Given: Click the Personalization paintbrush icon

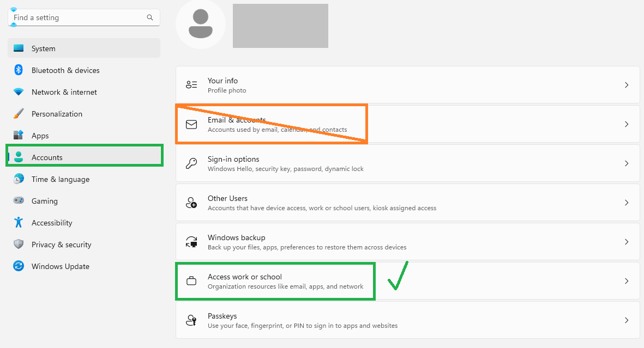Looking at the screenshot, I should [x=19, y=114].
